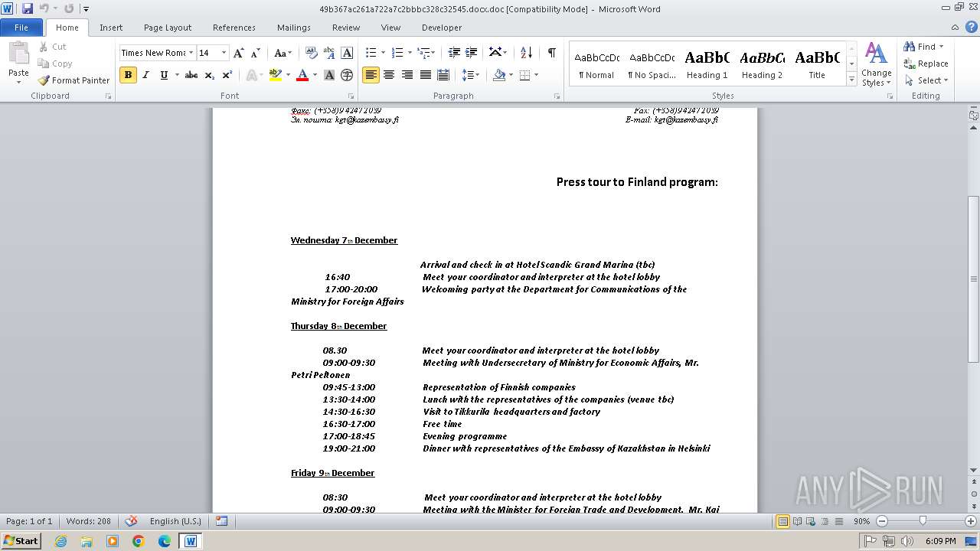
Task: Toggle Underline formatting
Action: coord(163,75)
